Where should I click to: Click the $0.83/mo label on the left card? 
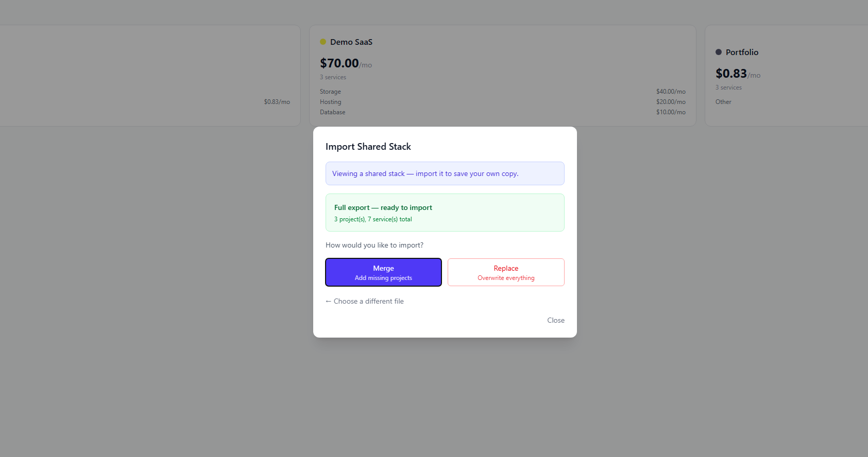tap(277, 101)
